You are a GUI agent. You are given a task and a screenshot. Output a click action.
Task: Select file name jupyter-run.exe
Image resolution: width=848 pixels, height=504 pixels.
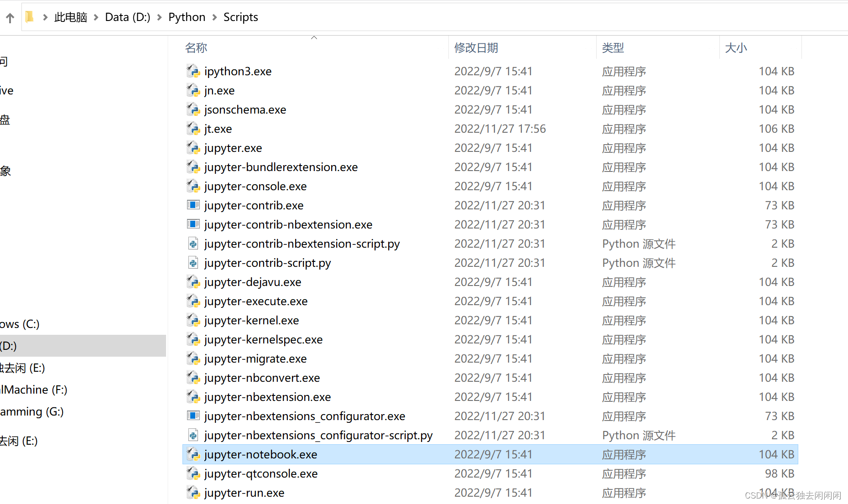click(245, 493)
